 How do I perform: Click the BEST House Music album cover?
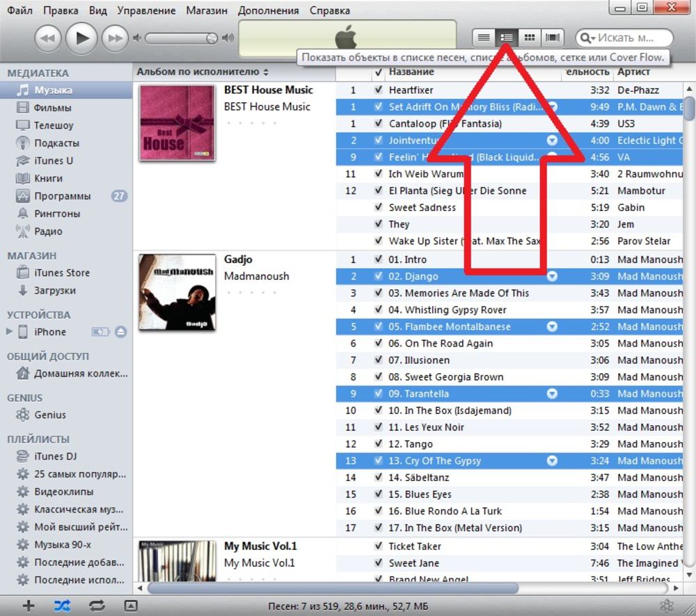[x=177, y=123]
